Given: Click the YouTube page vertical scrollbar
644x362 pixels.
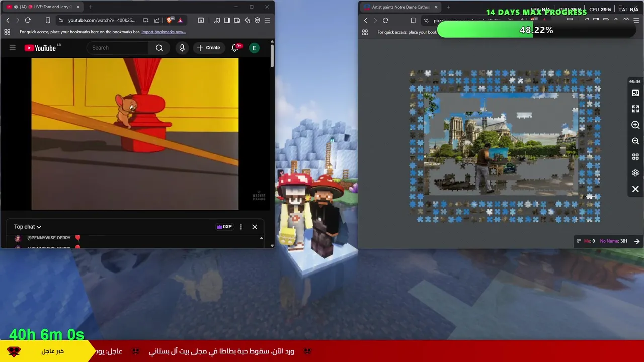Looking at the screenshot, I should [x=272, y=55].
